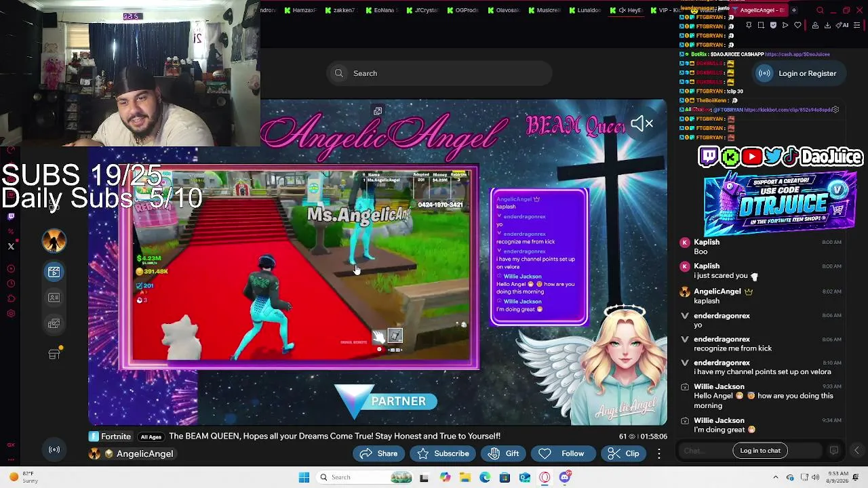Open the three-dot more options menu beside Clip
Image resolution: width=868 pixels, height=488 pixels.
coord(659,453)
